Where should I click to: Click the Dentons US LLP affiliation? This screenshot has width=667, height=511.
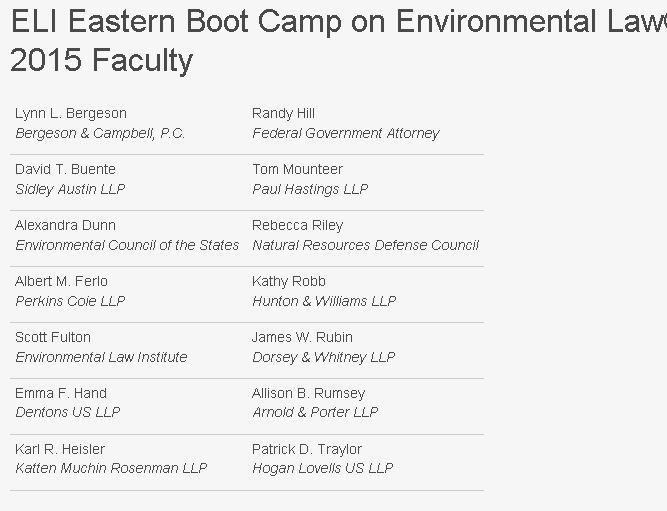[67, 412]
